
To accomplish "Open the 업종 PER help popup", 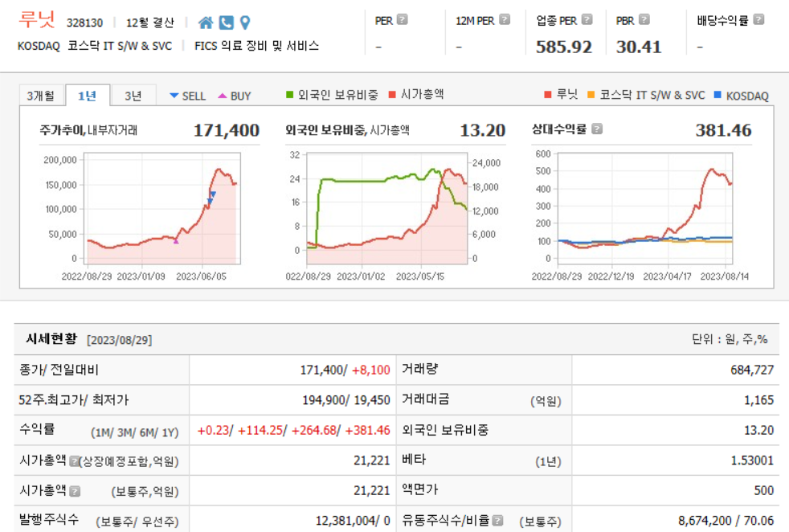I will (589, 18).
